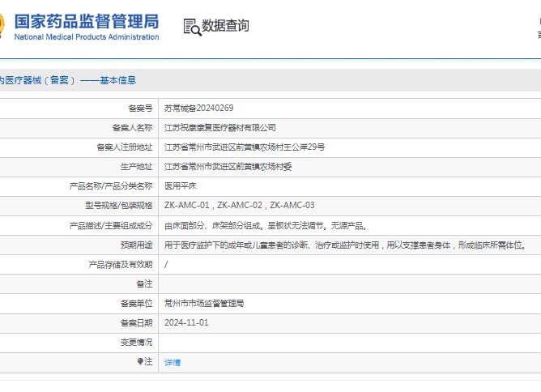541x392 pixels.
Task: Click the 预期用途 row label
Action: pos(136,245)
